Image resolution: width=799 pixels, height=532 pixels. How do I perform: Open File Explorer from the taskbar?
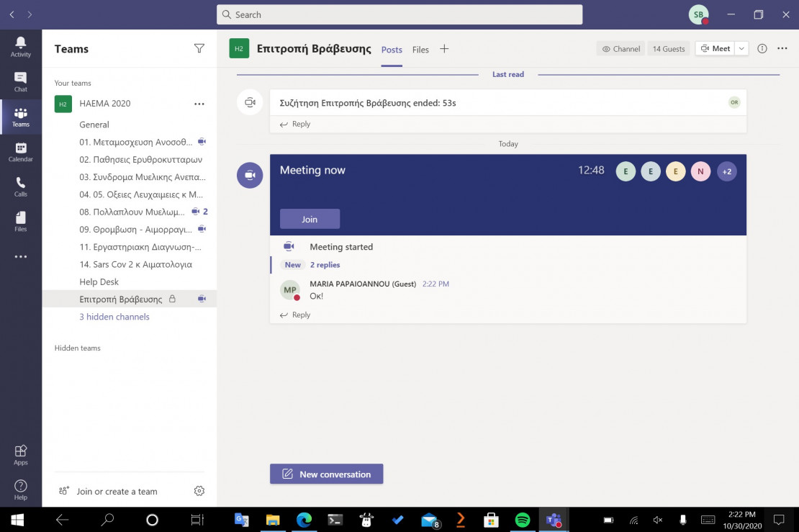tap(273, 520)
